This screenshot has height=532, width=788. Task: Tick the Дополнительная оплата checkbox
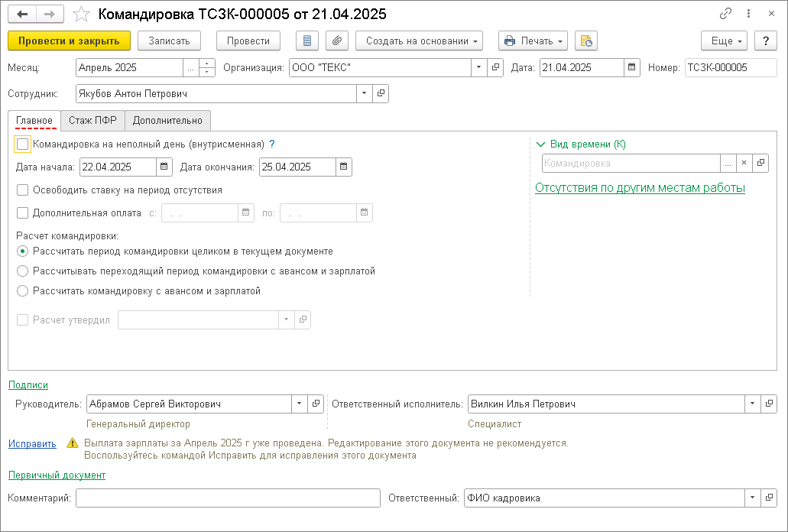tap(22, 213)
